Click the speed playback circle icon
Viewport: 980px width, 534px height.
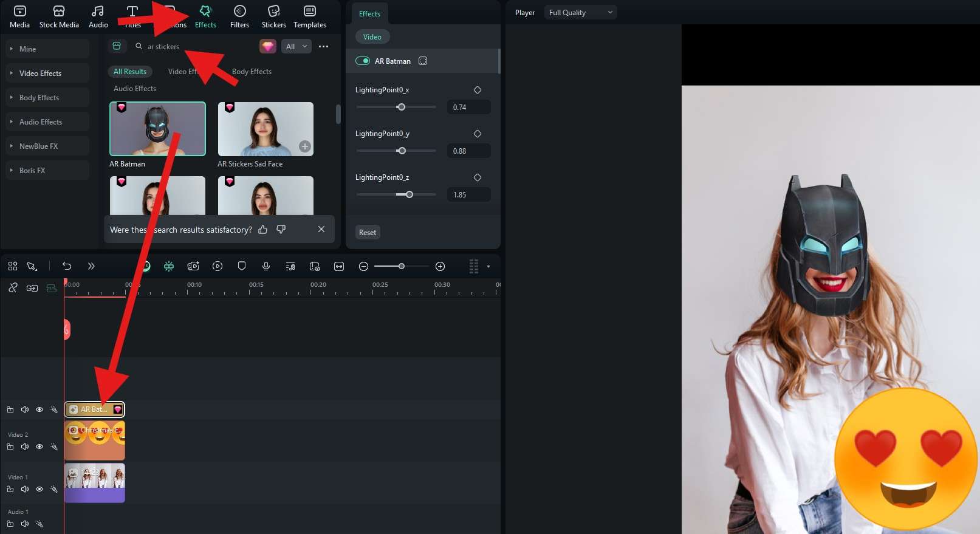[218, 266]
